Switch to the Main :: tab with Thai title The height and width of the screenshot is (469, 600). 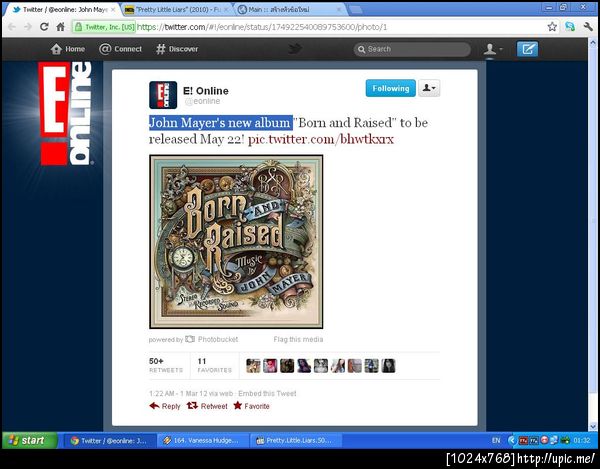pyautogui.click(x=288, y=10)
